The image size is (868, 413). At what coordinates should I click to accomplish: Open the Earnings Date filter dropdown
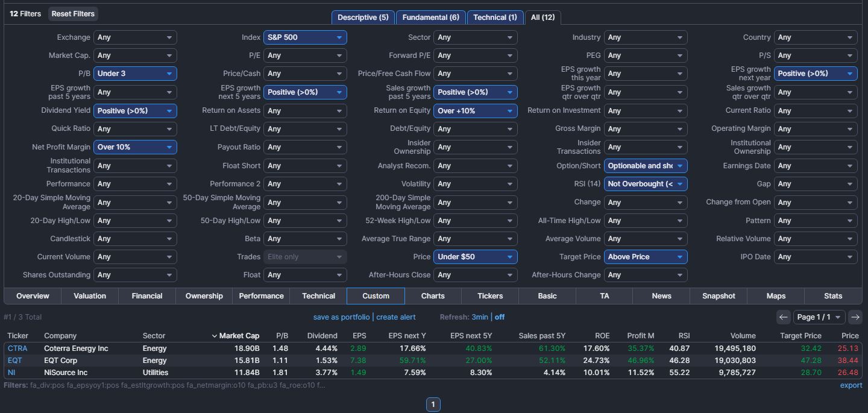pyautogui.click(x=816, y=166)
